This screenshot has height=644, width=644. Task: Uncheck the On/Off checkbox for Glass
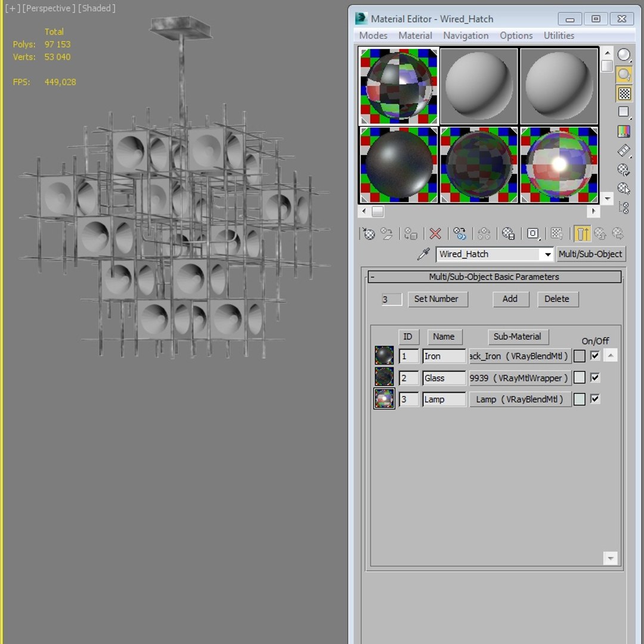click(595, 377)
